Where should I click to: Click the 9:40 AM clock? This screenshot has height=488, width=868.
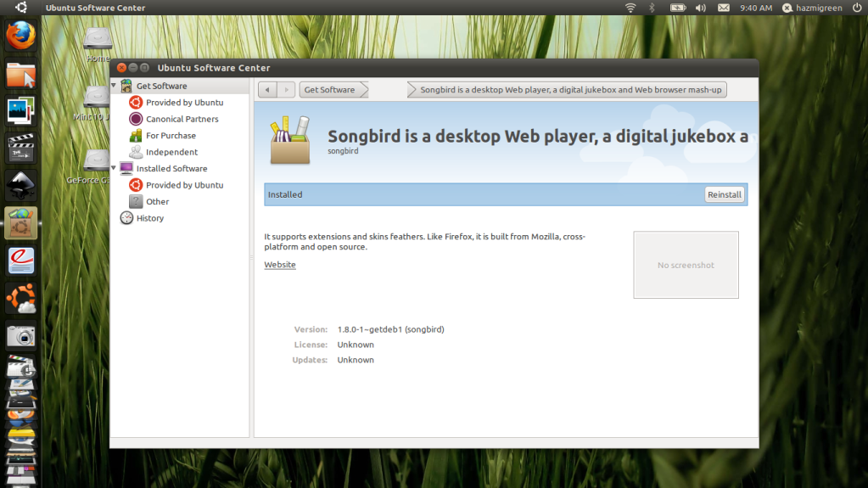756,8
